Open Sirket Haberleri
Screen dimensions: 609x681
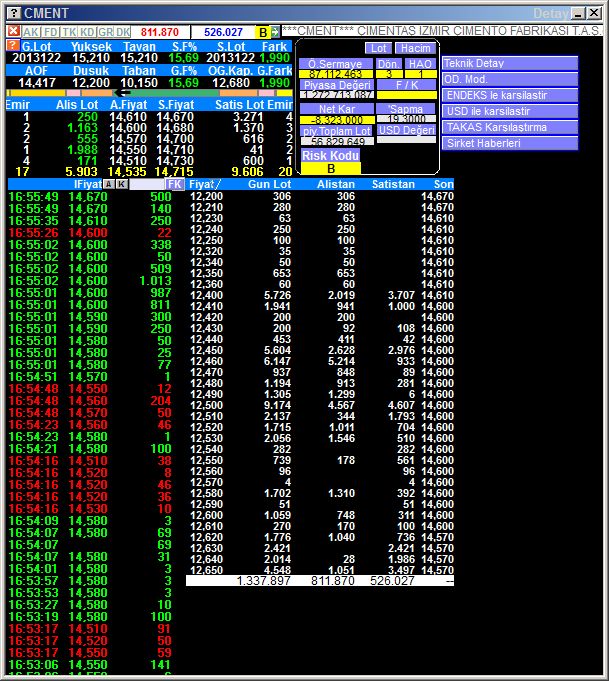[x=510, y=143]
